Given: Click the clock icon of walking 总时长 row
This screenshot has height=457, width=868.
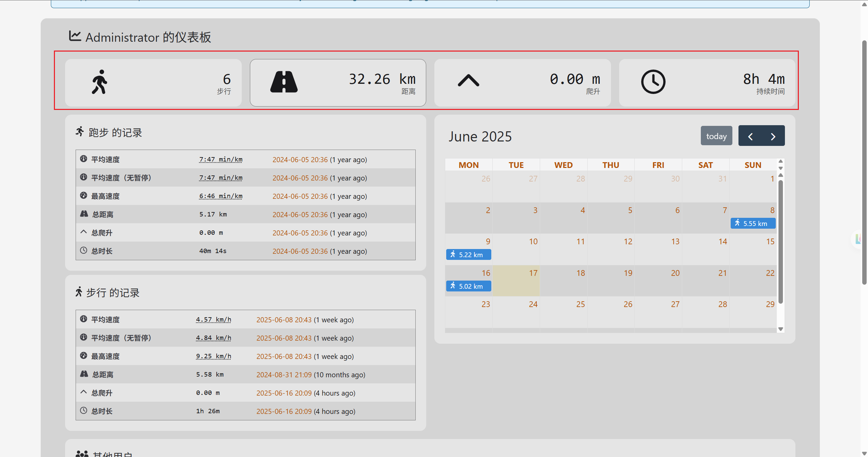Looking at the screenshot, I should tap(83, 411).
